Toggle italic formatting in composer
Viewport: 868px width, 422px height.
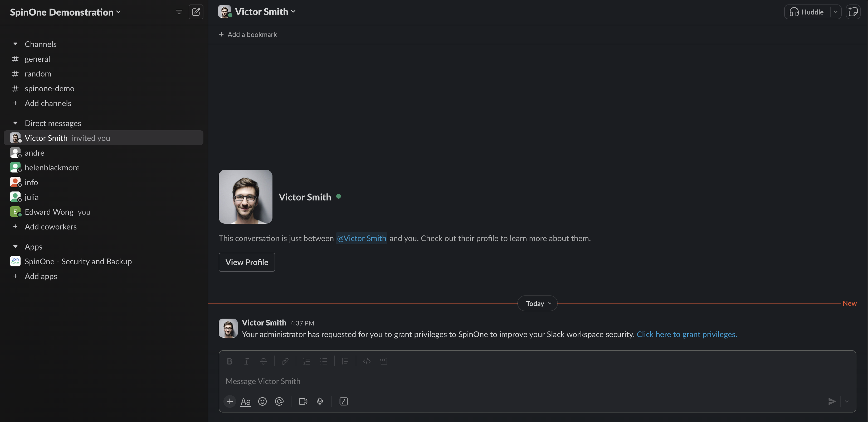click(x=246, y=361)
